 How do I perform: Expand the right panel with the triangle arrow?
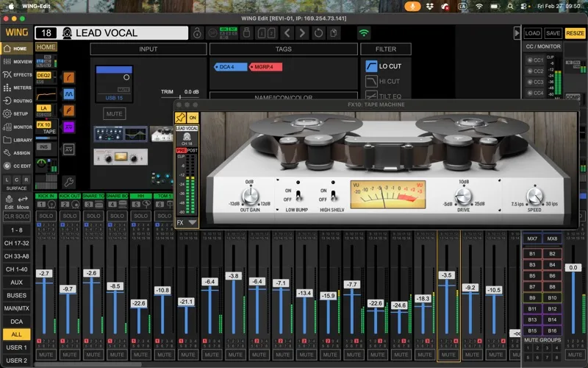[x=517, y=33]
